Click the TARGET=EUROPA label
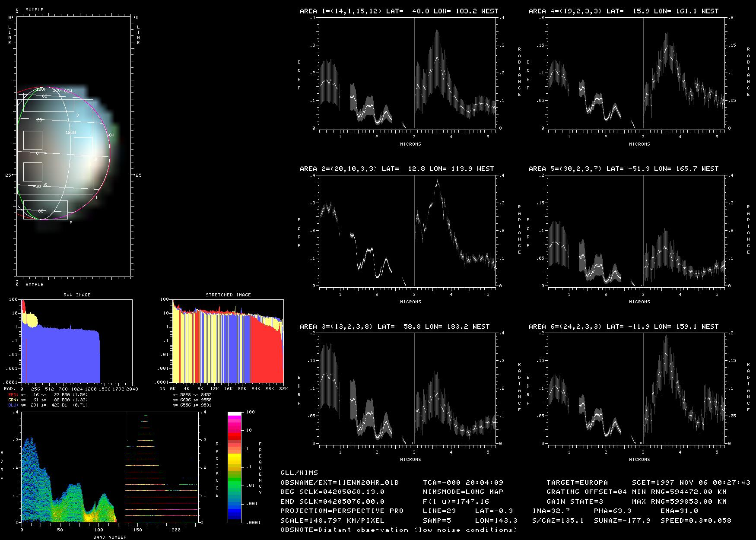The width and height of the screenshot is (756, 540). pos(577,482)
